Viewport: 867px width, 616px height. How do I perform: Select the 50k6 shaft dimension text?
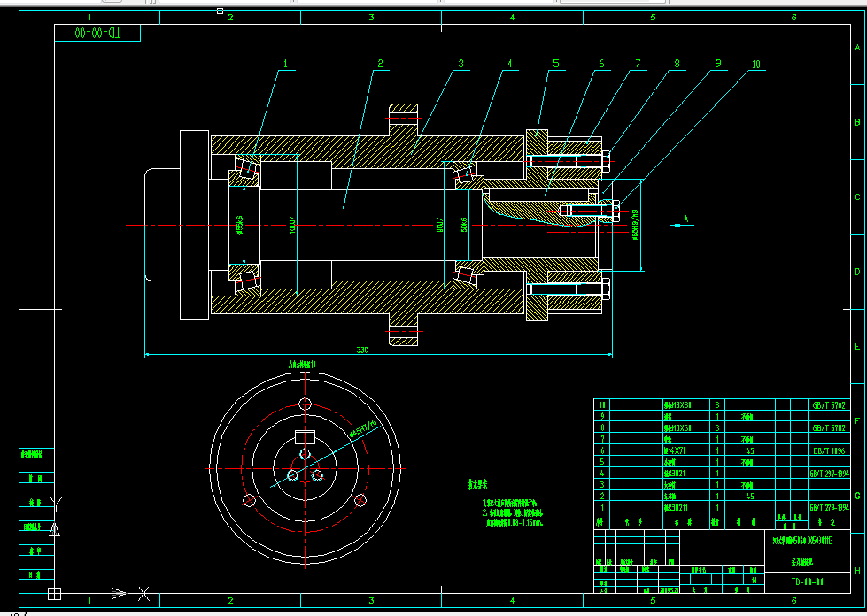(464, 225)
